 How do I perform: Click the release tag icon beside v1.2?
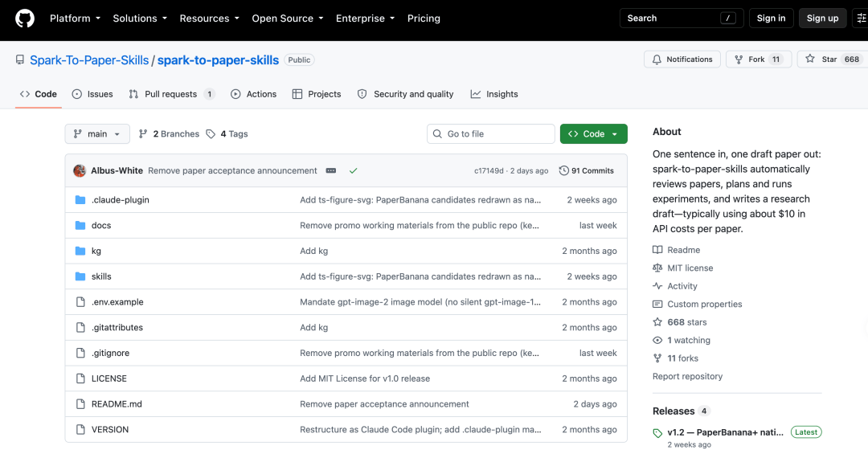point(657,433)
